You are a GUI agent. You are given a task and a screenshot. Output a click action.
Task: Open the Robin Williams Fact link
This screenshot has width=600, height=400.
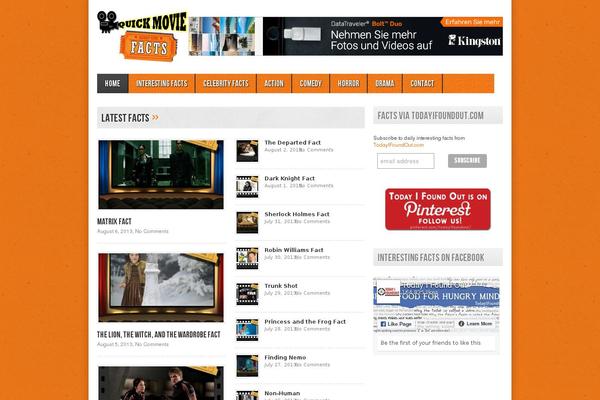pyautogui.click(x=293, y=250)
